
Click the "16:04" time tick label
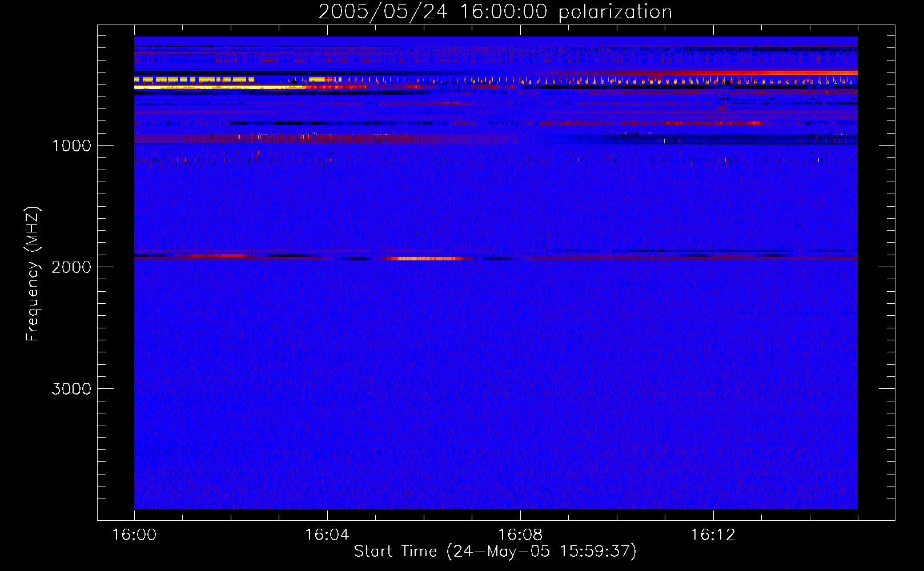click(x=327, y=535)
